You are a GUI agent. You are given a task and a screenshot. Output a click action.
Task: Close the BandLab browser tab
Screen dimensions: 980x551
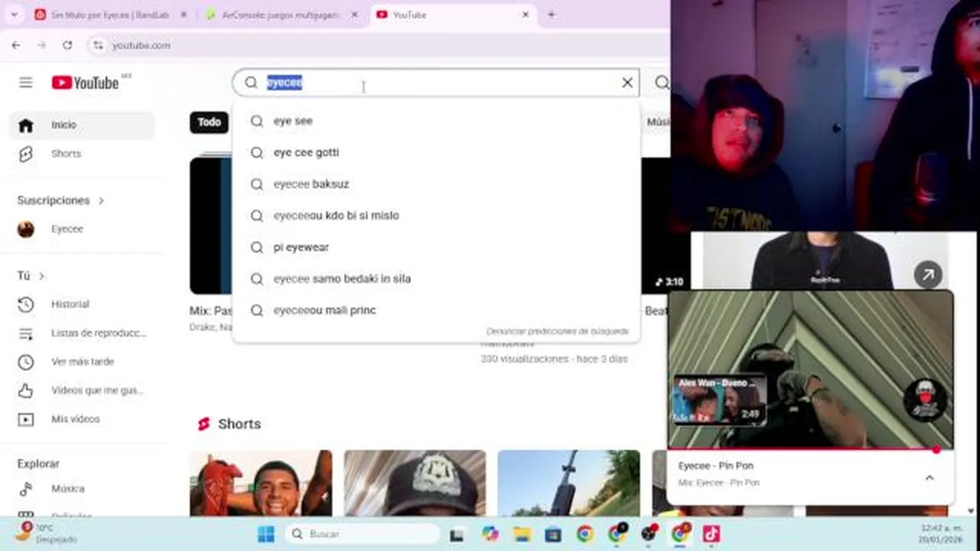(x=183, y=15)
